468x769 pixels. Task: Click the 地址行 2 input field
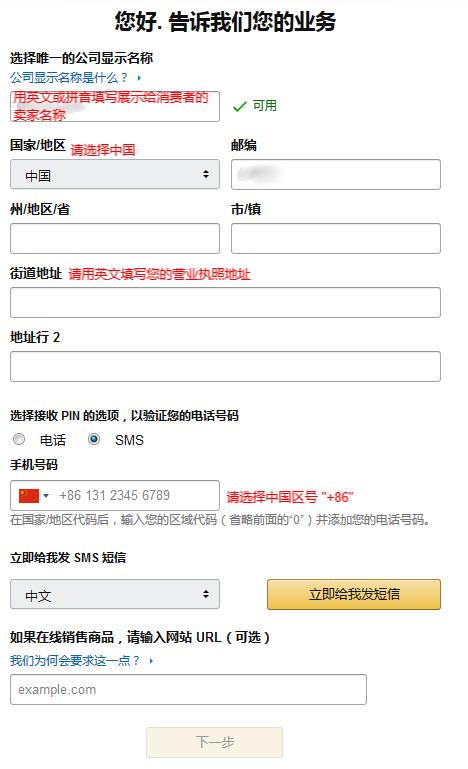pyautogui.click(x=225, y=366)
